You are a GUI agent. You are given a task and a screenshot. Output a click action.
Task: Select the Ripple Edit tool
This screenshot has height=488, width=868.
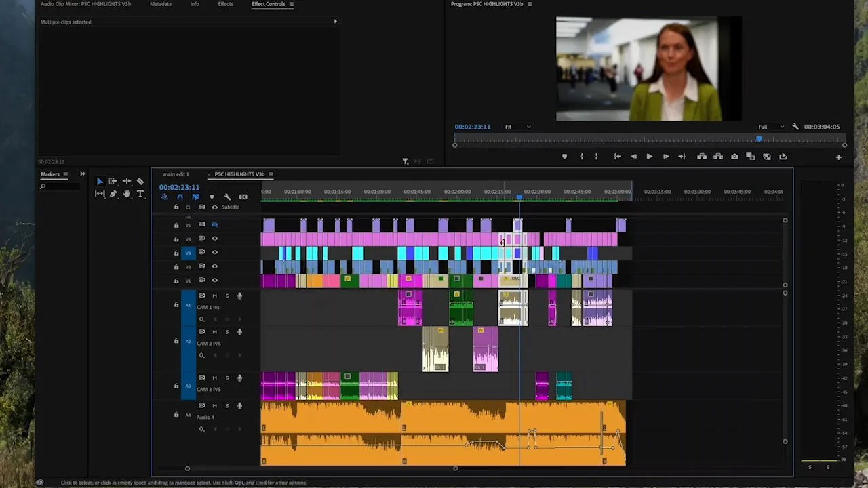pyautogui.click(x=127, y=182)
